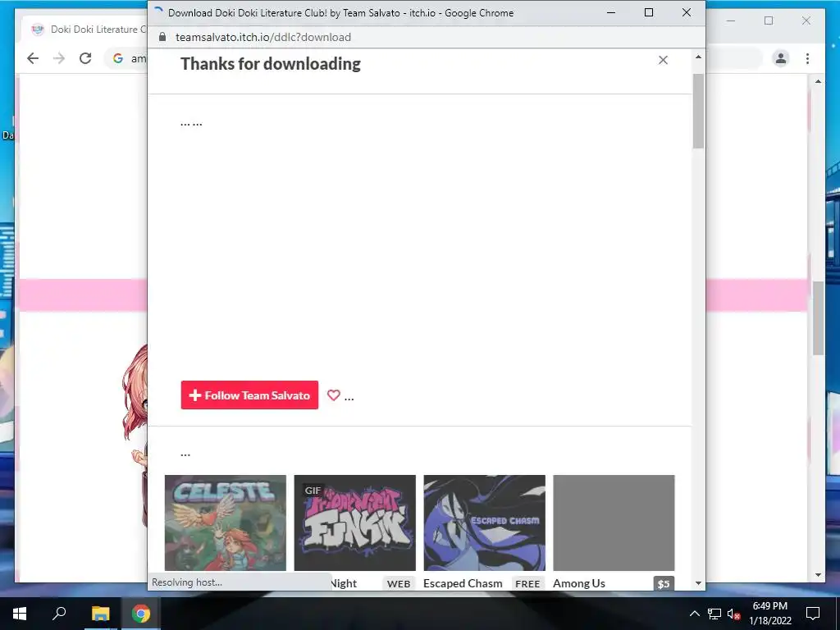This screenshot has width=840, height=630.
Task: Open the Celeste game thumbnail
Action: [x=226, y=523]
